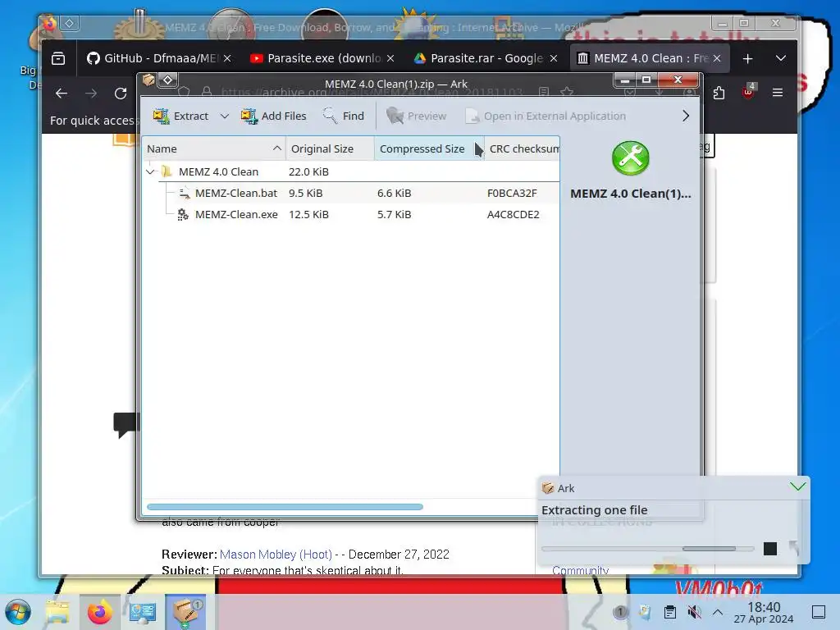Open a new Firefox tab
The image size is (840, 630).
click(748, 58)
